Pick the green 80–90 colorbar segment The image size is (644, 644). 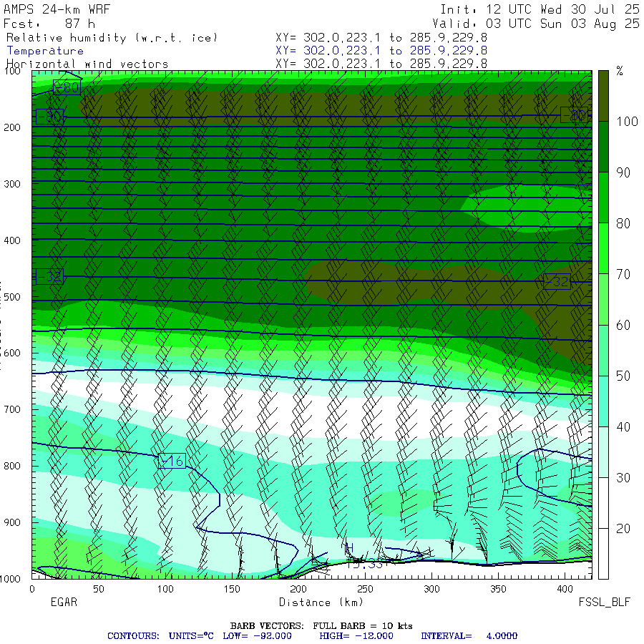click(x=603, y=197)
